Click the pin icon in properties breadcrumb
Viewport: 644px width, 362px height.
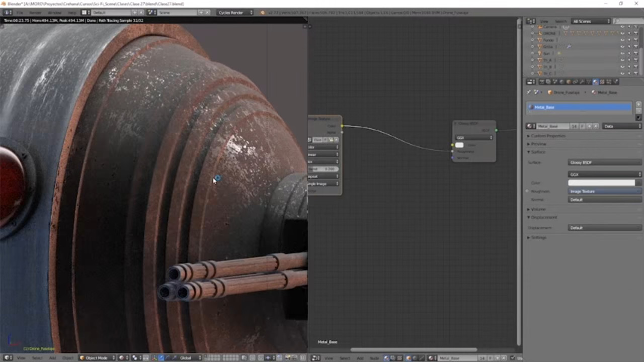[x=528, y=93]
